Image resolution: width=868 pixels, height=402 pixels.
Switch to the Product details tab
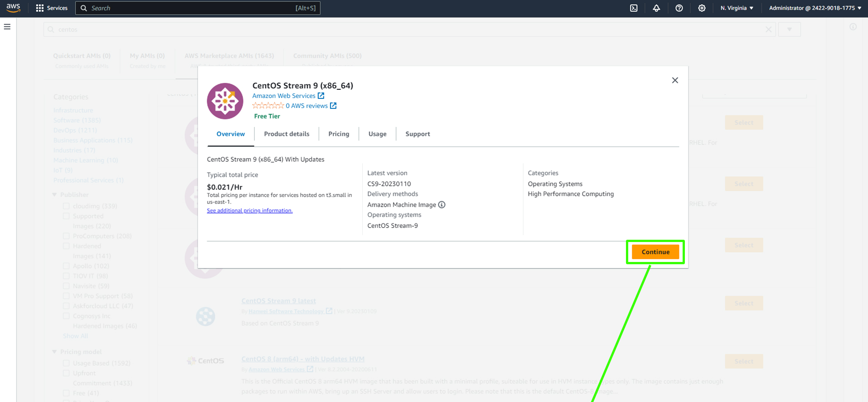tap(286, 134)
